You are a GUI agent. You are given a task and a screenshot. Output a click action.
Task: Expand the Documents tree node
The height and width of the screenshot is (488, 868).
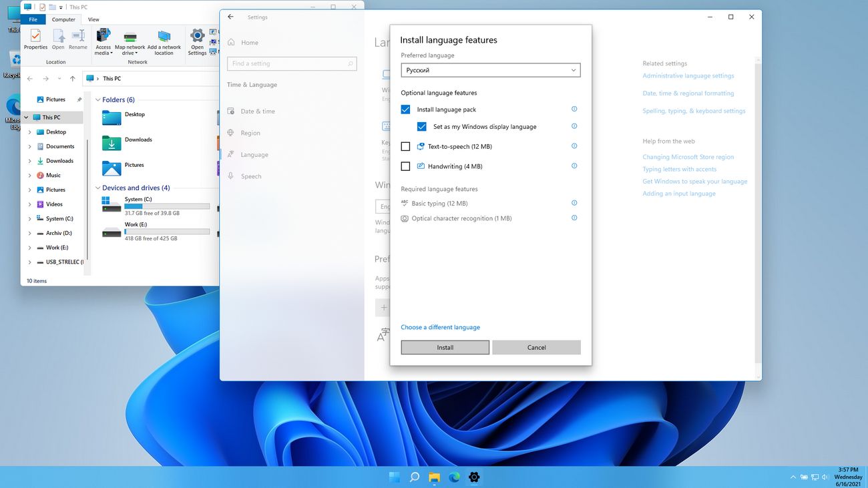point(29,147)
